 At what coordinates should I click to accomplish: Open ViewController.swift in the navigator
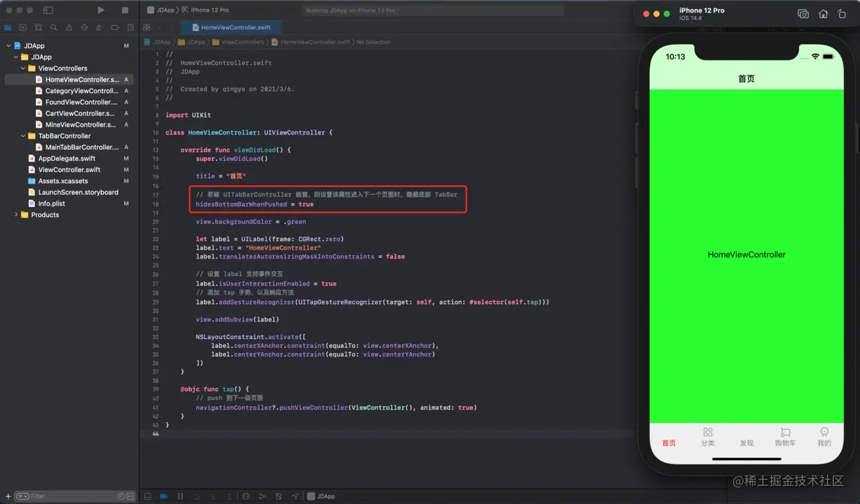point(69,170)
